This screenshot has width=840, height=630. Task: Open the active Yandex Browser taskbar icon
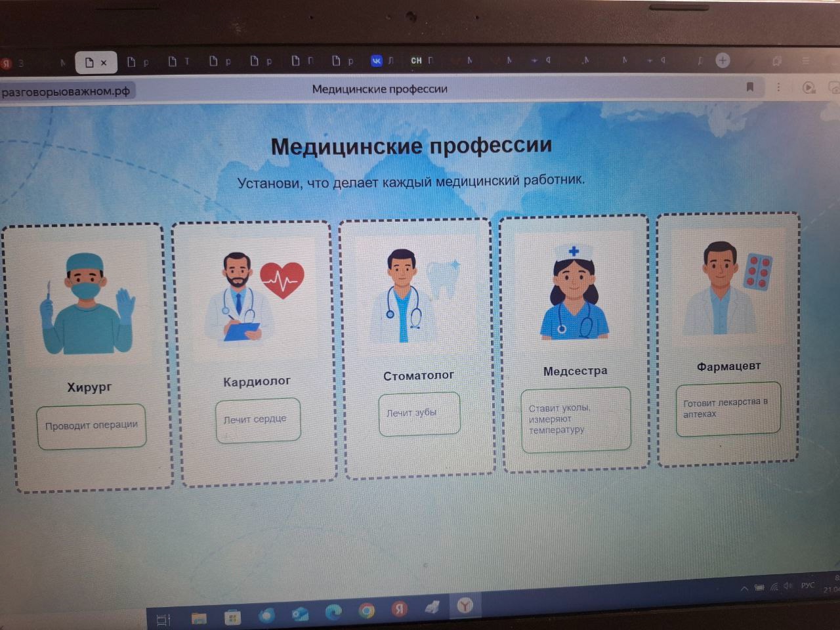[x=465, y=605]
